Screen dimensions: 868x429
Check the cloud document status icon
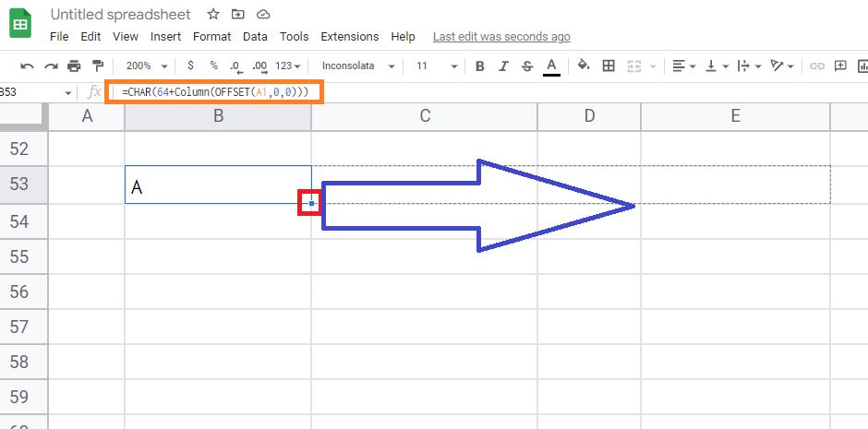[x=264, y=15]
